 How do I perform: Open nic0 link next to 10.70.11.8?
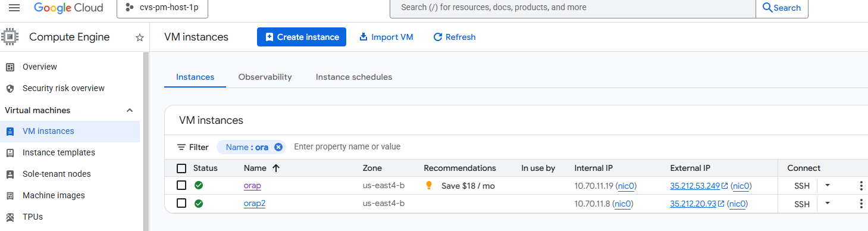[622, 204]
